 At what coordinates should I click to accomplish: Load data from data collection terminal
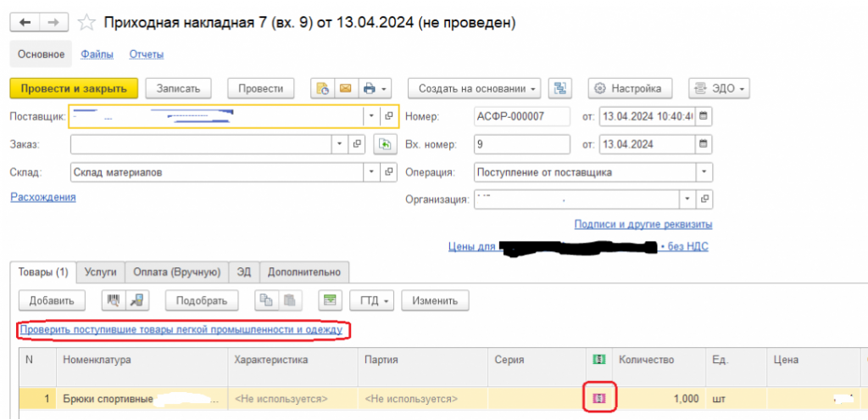tap(136, 301)
